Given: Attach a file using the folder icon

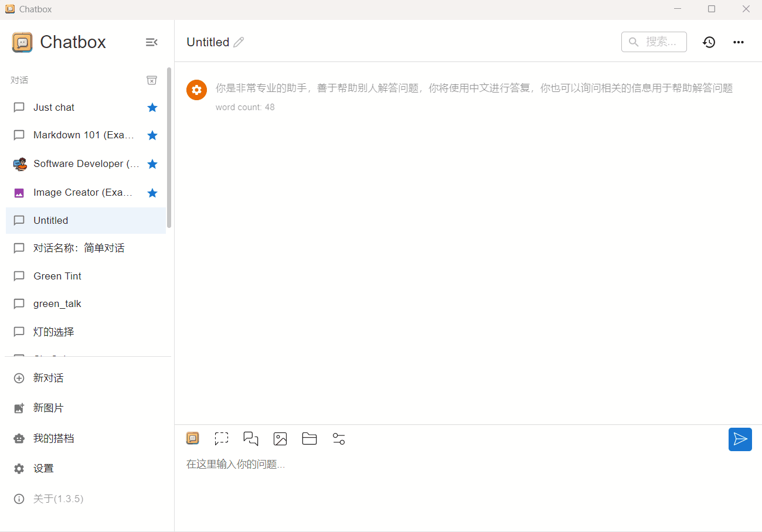Looking at the screenshot, I should [309, 438].
